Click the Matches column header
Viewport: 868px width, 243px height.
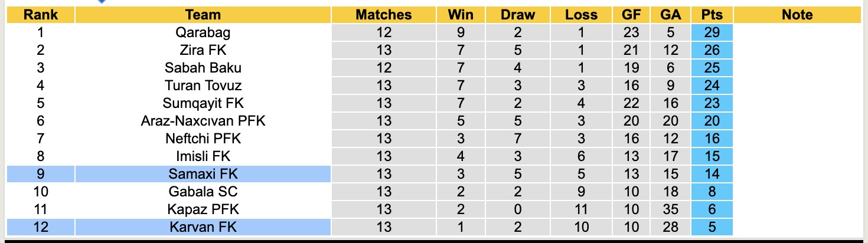point(383,15)
